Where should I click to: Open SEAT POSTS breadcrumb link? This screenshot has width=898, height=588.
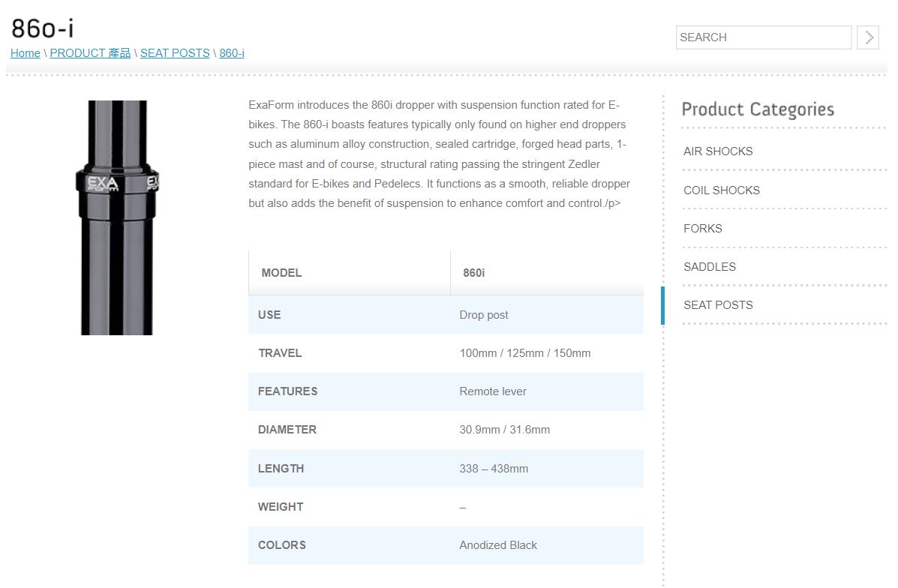175,53
